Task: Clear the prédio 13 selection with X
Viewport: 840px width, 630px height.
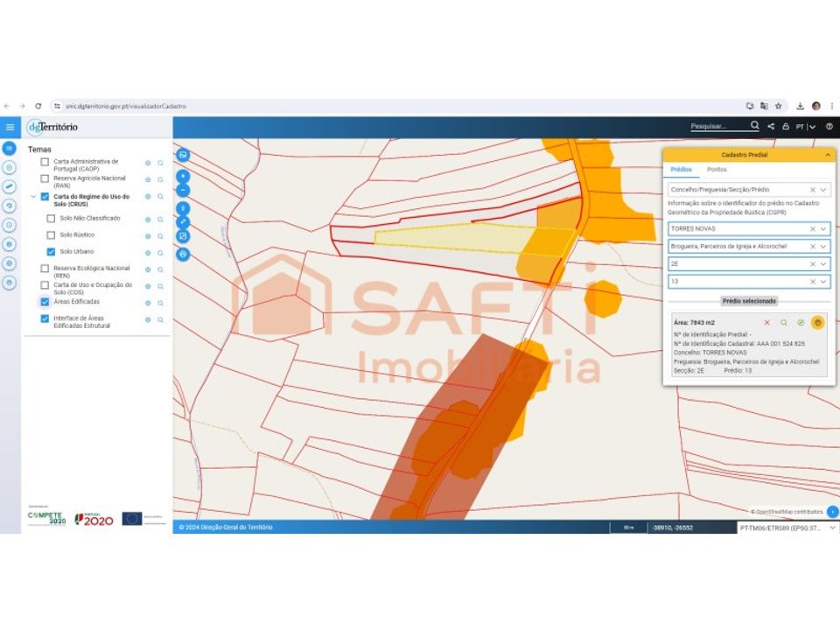Action: (x=813, y=282)
